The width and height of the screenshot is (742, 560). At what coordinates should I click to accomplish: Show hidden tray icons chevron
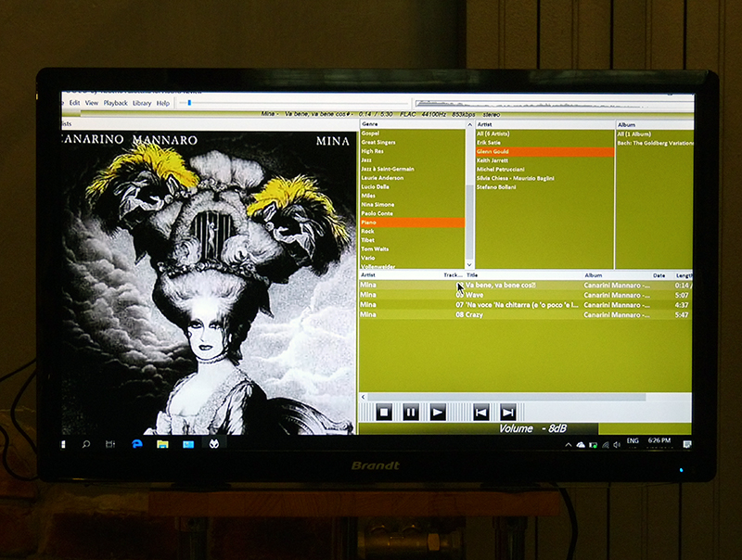click(x=569, y=445)
